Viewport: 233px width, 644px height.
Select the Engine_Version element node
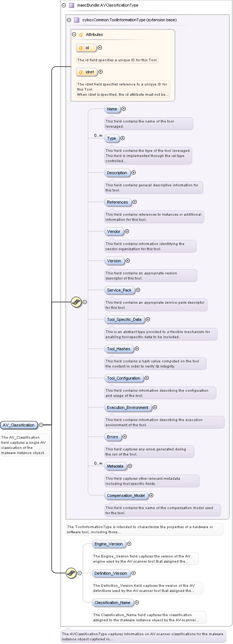[108, 544]
